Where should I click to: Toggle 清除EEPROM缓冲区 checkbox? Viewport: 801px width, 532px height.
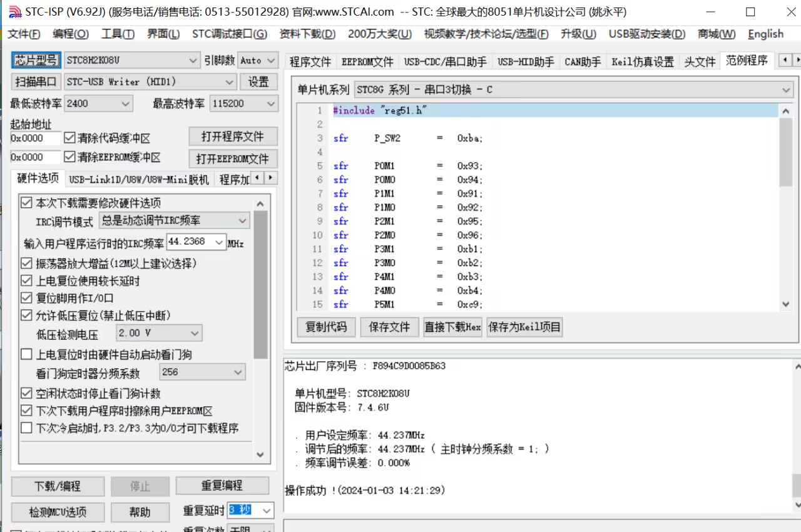[x=69, y=157]
